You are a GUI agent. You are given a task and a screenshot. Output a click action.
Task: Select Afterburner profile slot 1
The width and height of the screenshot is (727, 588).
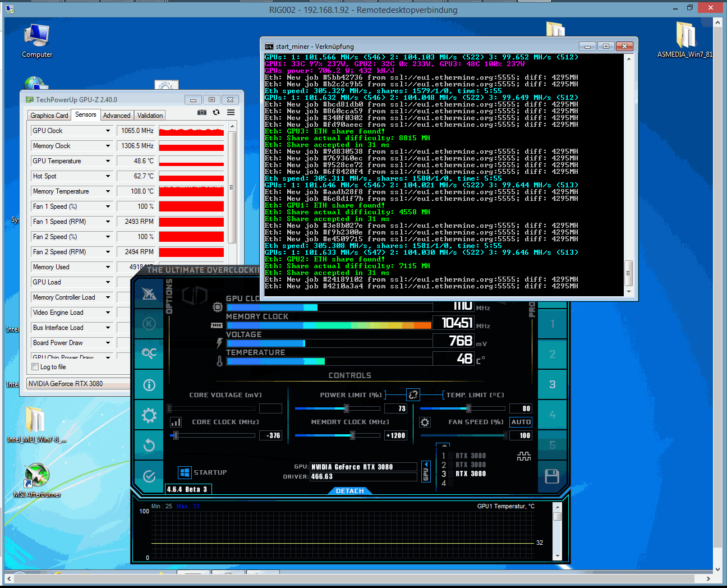pos(552,324)
